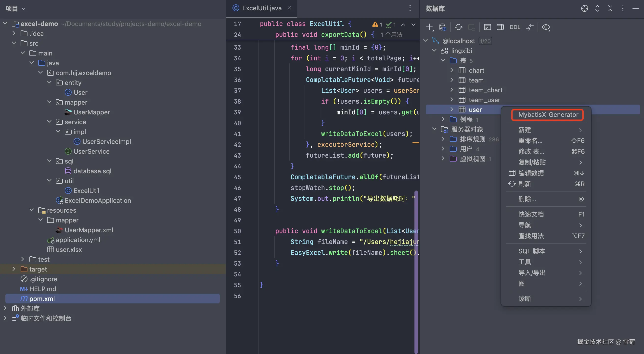Click expand all in database panel
This screenshot has width=644, height=354.
(597, 9)
